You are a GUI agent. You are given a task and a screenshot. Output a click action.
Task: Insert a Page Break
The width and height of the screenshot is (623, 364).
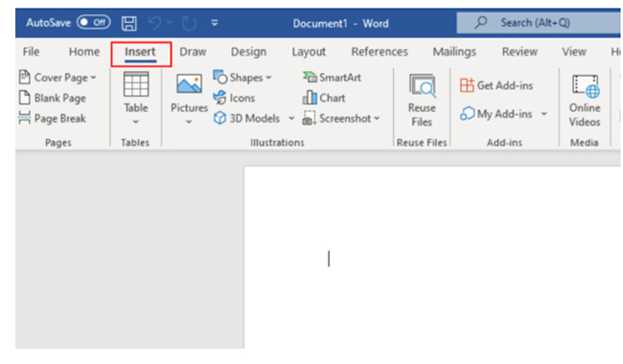[x=53, y=118]
